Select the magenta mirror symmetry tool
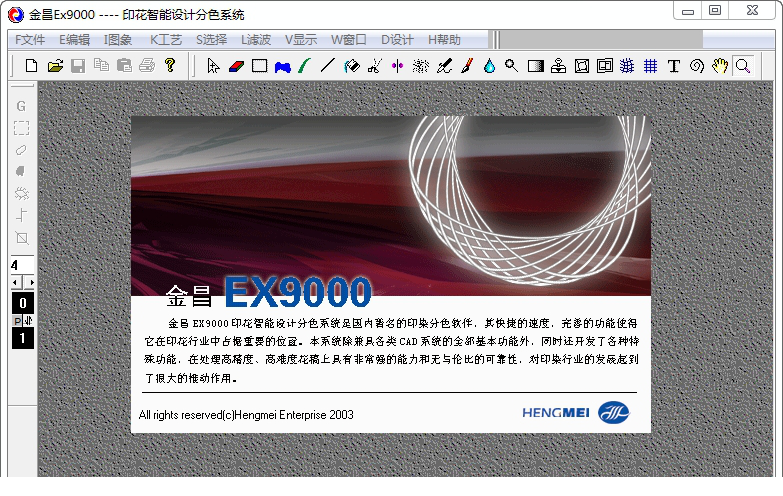 tap(397, 66)
